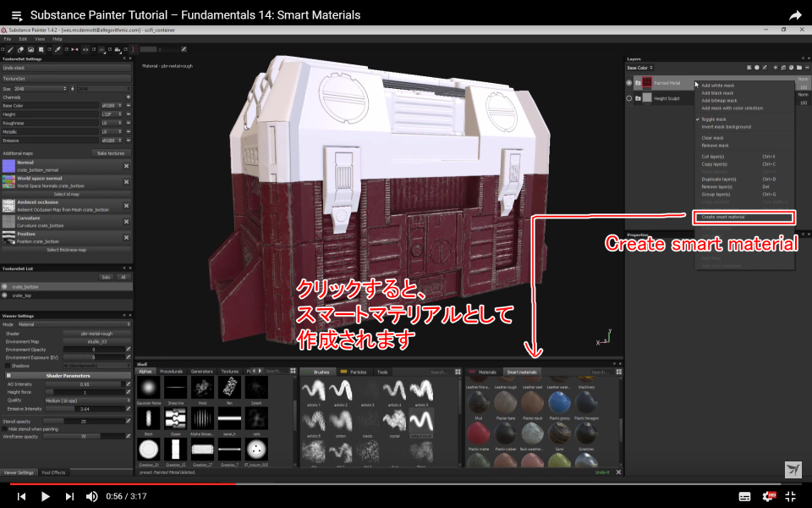Remove the Base Color channel with minus
Screen dimensions: 812x508
128,105
